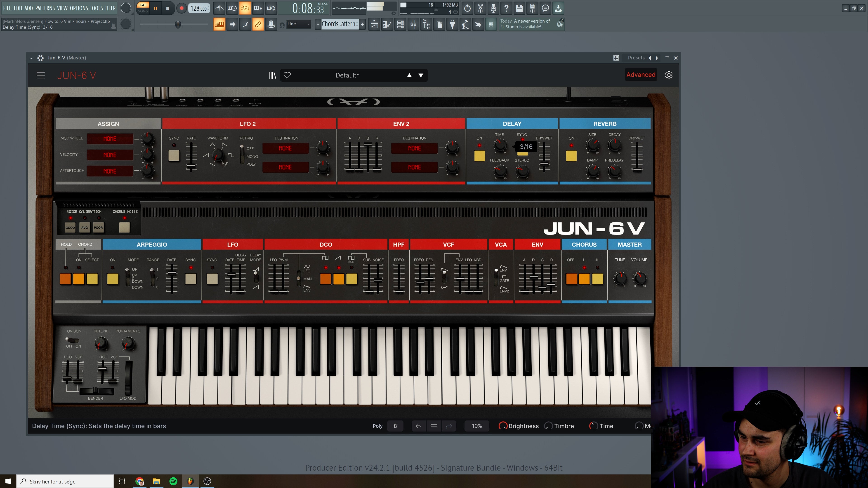Click the record button
This screenshot has width=868, height=488.
coord(181,8)
